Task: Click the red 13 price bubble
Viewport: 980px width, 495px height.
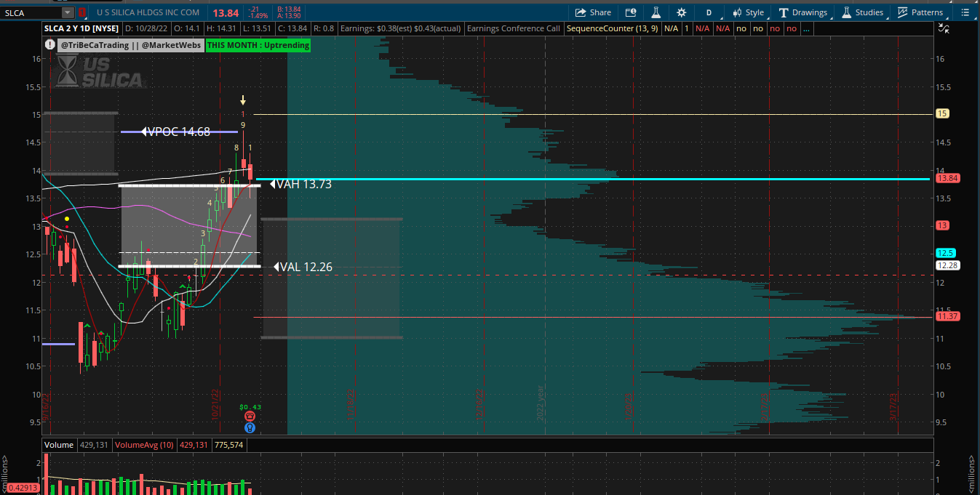Action: point(942,225)
